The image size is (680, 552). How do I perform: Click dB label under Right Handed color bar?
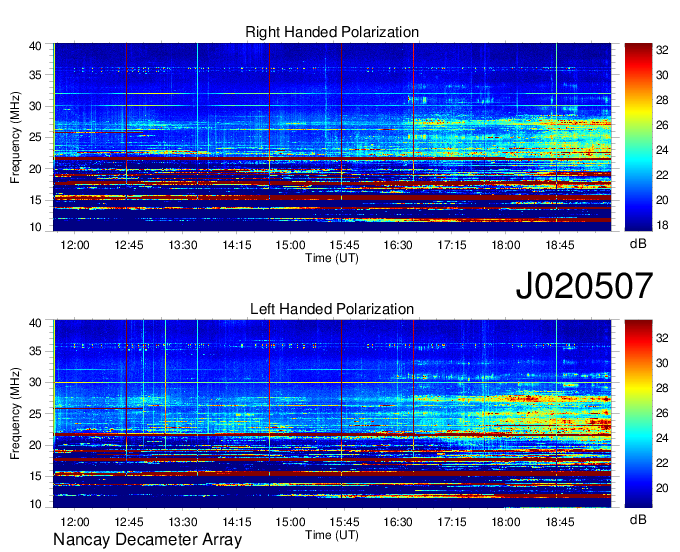tap(638, 244)
